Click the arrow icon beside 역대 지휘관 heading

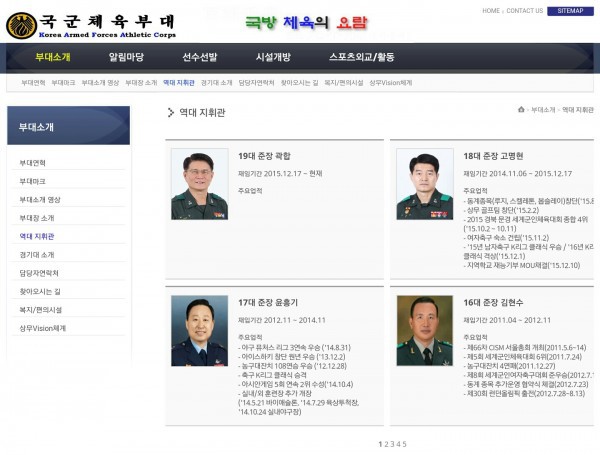coord(171,113)
